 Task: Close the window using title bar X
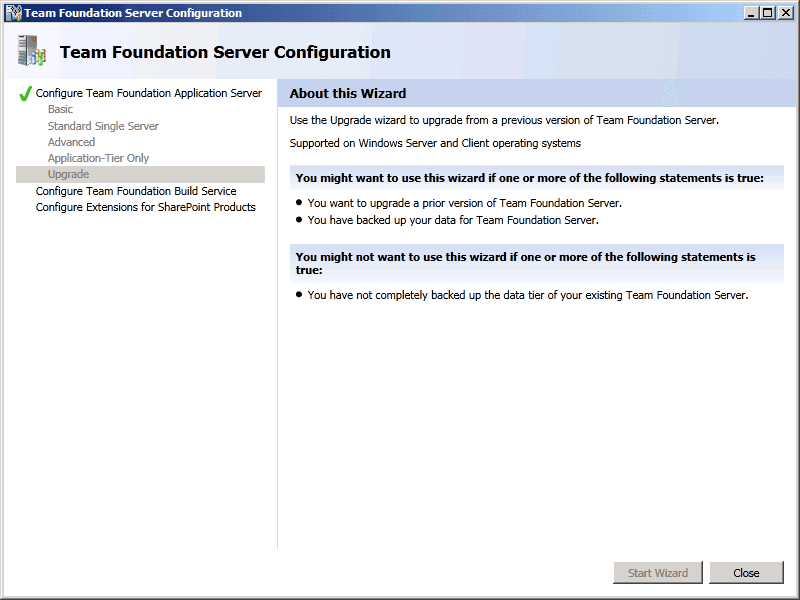(784, 13)
